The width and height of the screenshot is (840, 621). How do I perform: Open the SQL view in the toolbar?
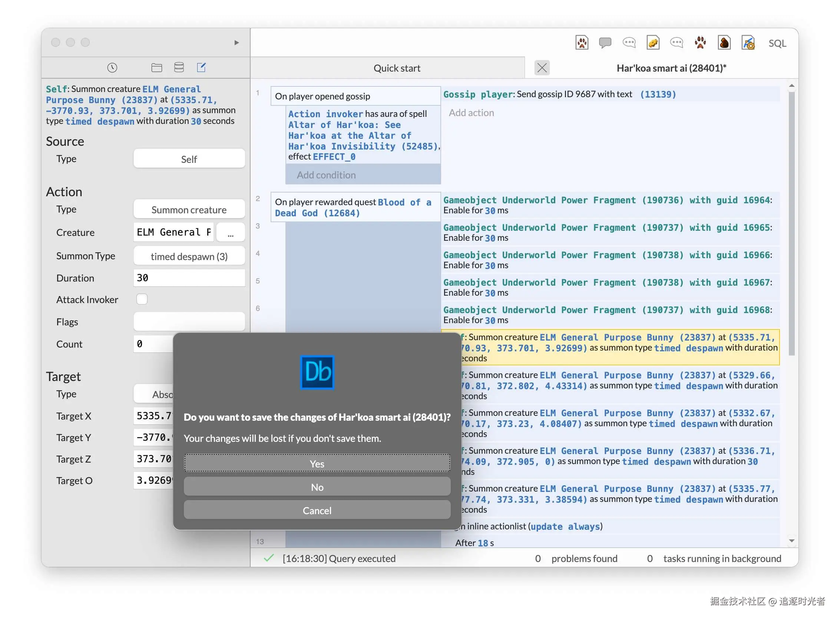[777, 44]
